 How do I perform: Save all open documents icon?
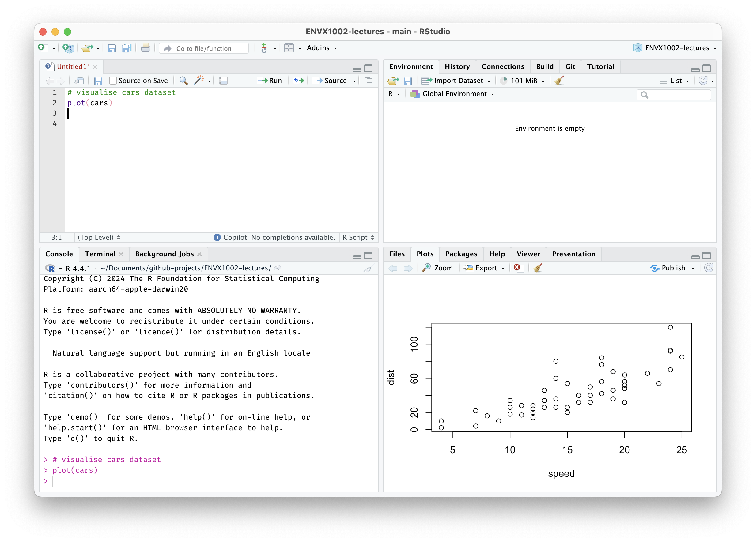127,48
